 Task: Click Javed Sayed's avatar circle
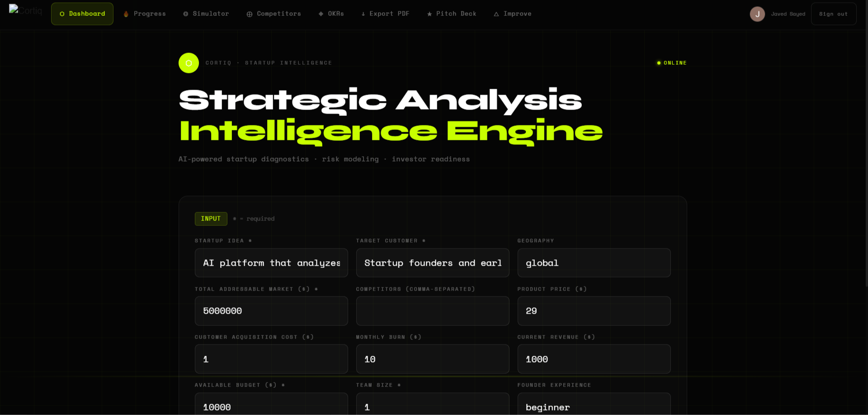[757, 14]
